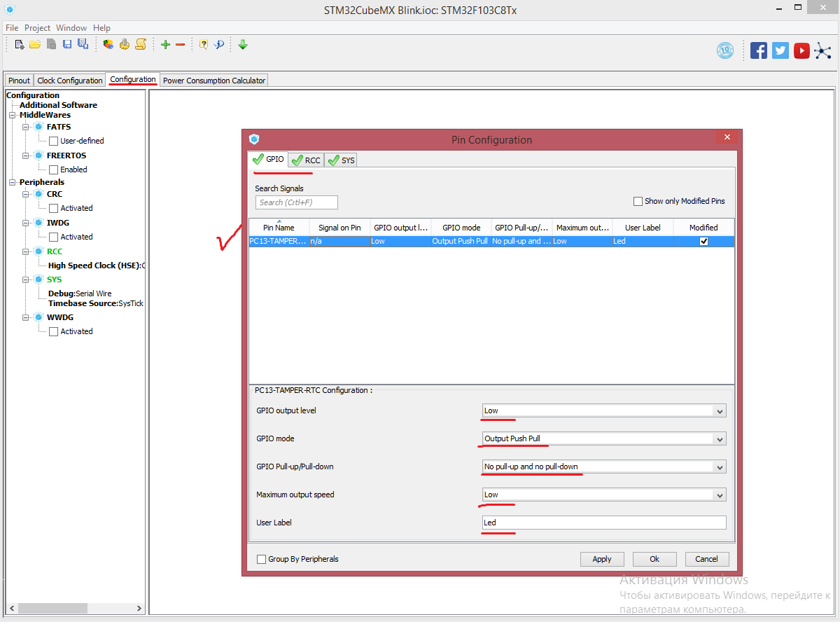
Task: Collapse the SYS tree node
Action: (x=26, y=279)
